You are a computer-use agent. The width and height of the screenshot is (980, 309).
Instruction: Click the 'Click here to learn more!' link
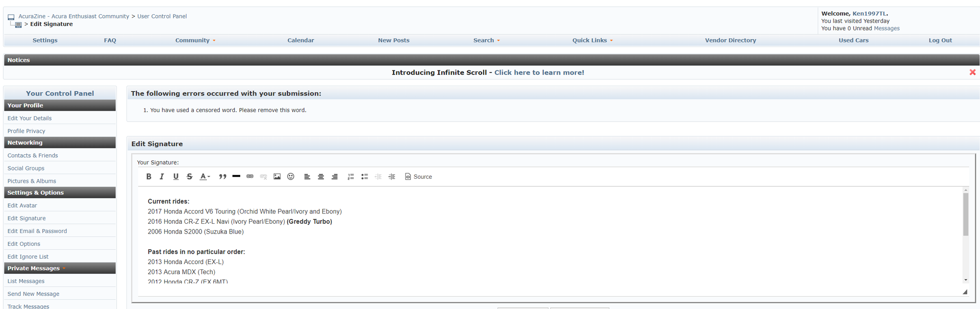539,72
